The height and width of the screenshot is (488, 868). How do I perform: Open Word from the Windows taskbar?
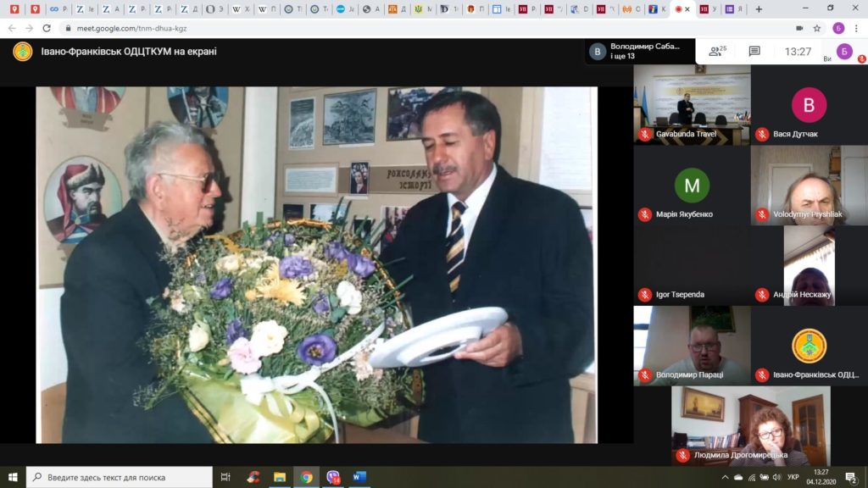(x=358, y=477)
